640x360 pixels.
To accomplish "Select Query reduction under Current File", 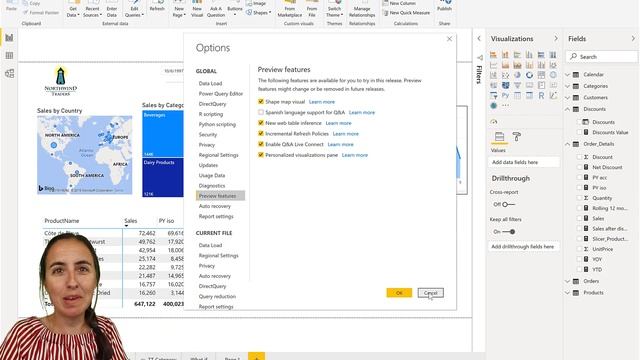I will (217, 296).
